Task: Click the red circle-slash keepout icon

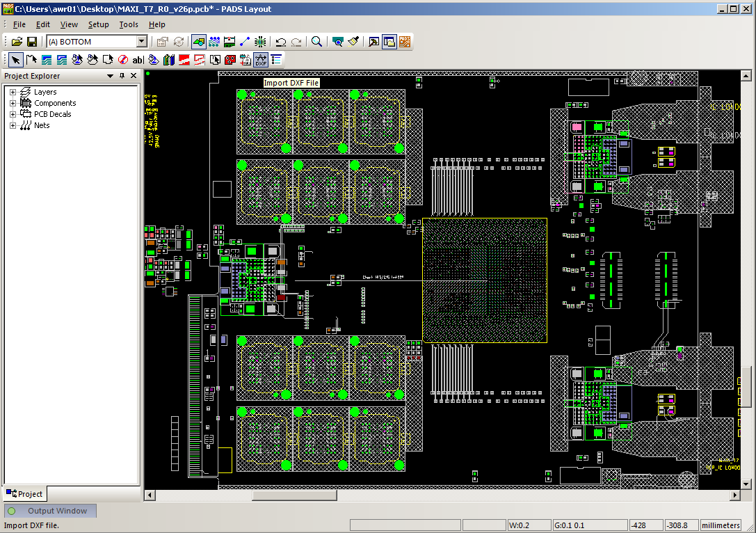Action: pos(122,60)
